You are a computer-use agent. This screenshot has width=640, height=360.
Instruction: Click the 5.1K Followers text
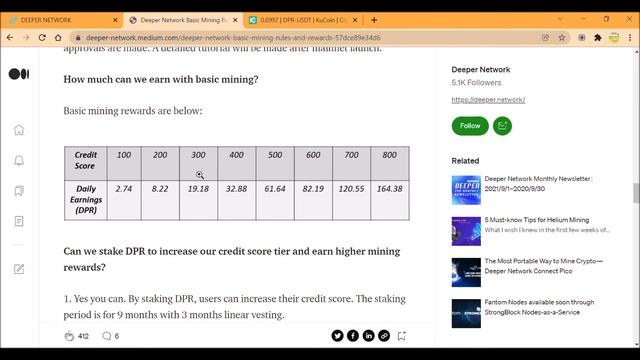pyautogui.click(x=476, y=82)
